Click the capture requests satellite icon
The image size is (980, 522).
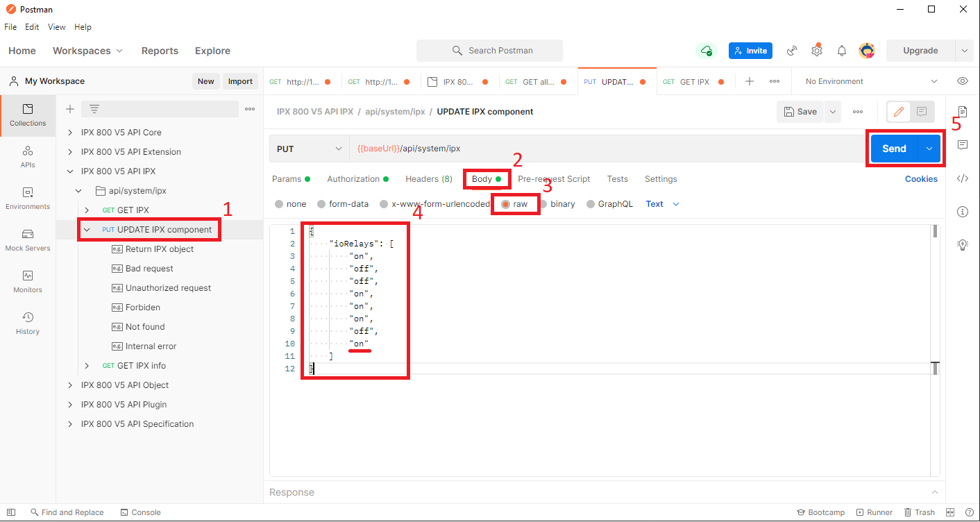coord(792,51)
